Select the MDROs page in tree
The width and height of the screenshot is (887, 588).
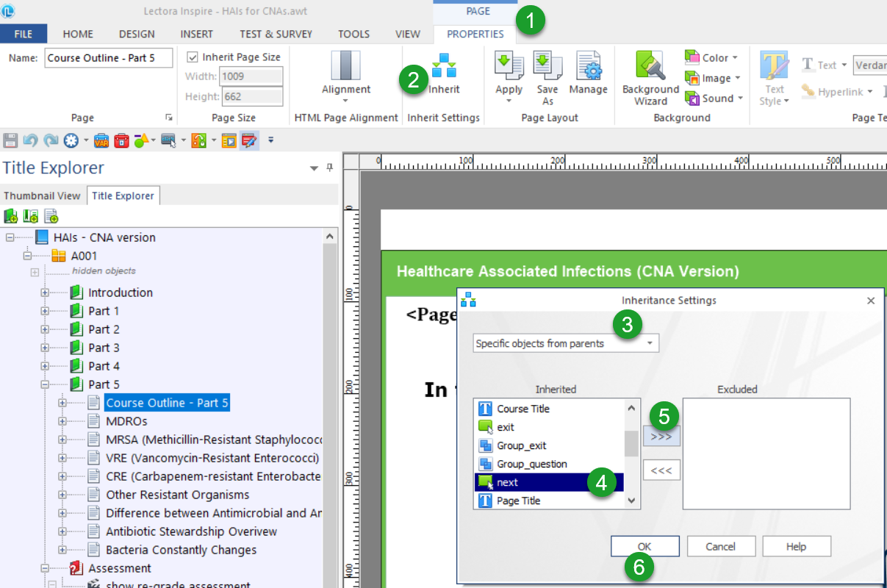pos(126,421)
